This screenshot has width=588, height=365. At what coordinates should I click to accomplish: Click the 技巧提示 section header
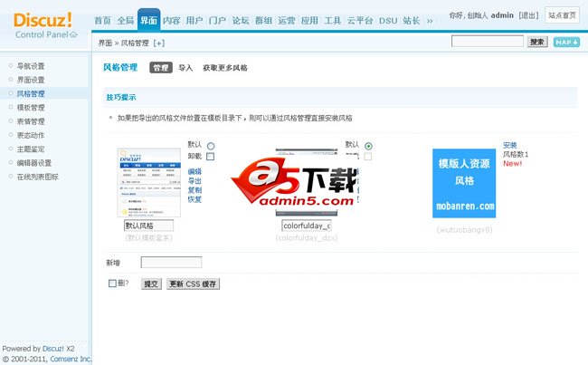coord(121,97)
